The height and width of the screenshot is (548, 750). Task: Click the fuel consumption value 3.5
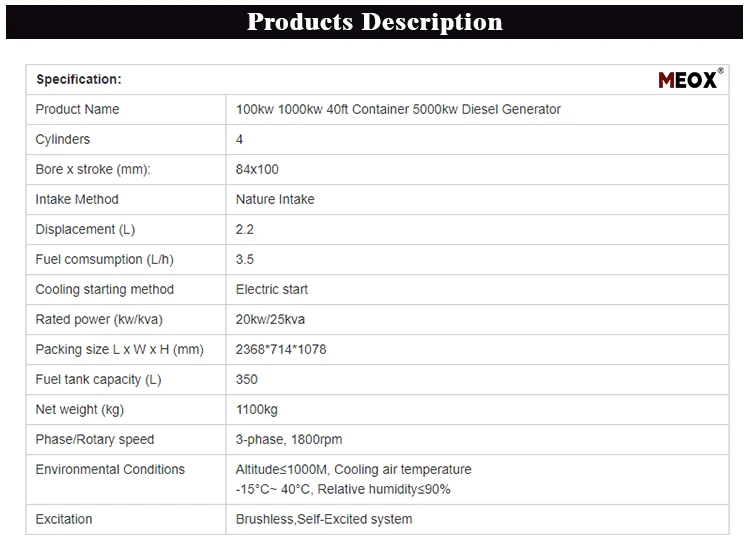tap(245, 259)
